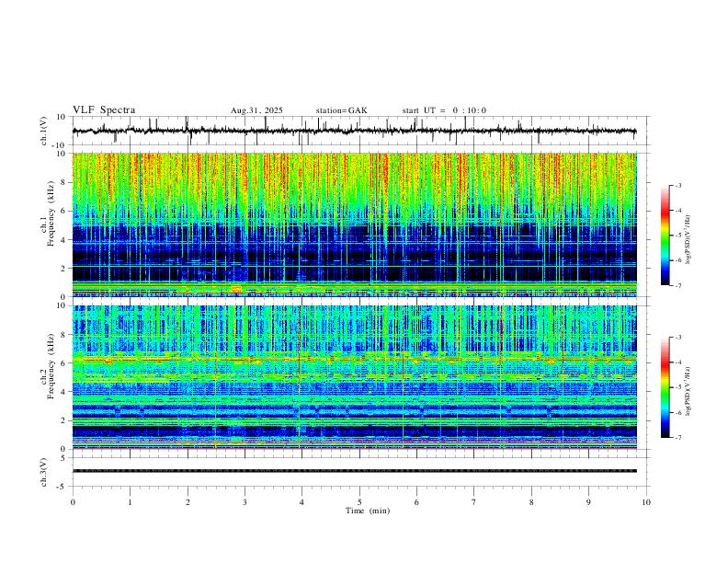Click time axis tick label '0'

[x=73, y=502]
